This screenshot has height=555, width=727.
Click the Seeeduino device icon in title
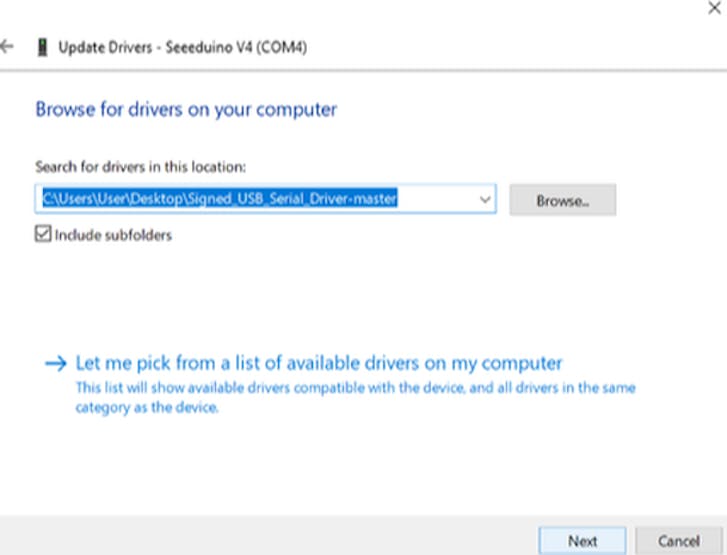(x=42, y=47)
